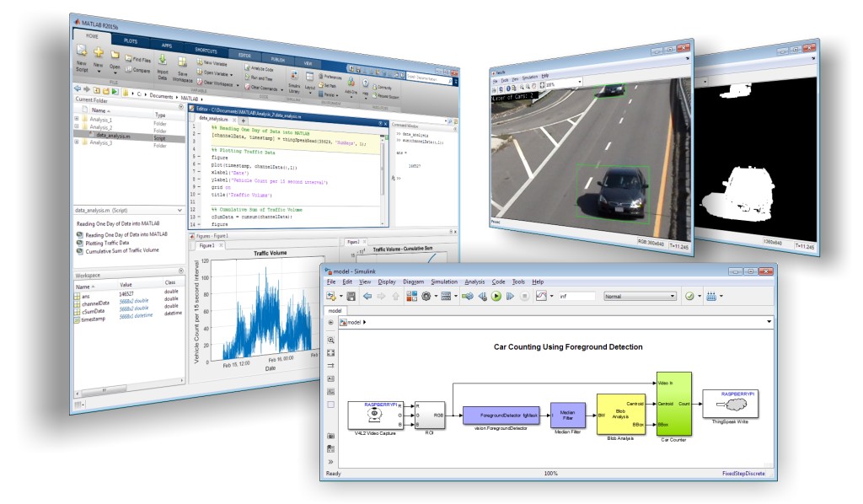Click Analyze Code in MATLAB ribbon
This screenshot has width=863, height=504.
pyautogui.click(x=259, y=69)
